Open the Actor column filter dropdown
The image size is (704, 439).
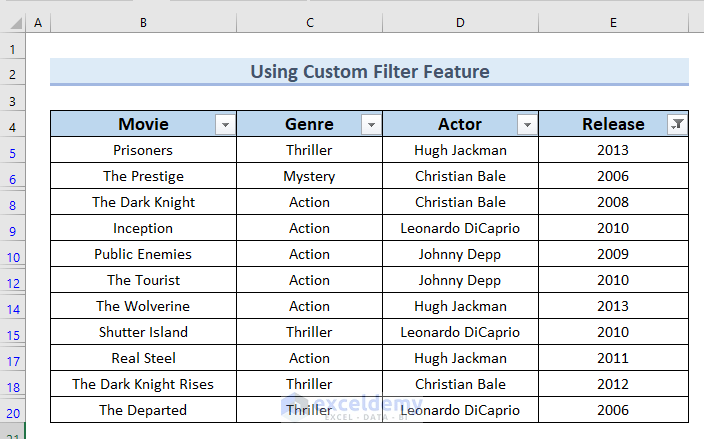(526, 125)
